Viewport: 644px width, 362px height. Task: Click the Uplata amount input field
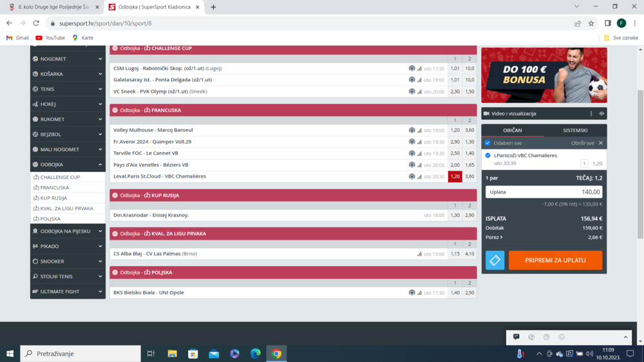544,192
